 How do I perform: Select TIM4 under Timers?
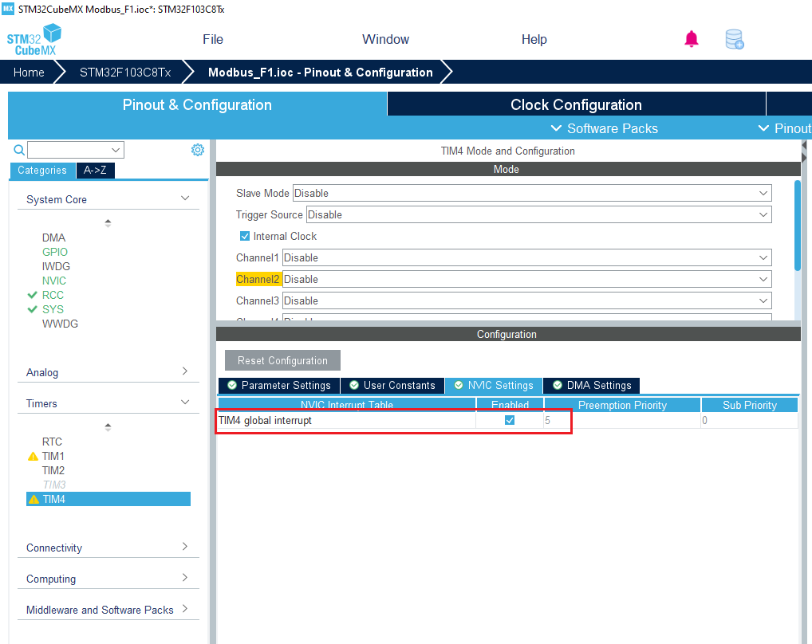click(108, 499)
